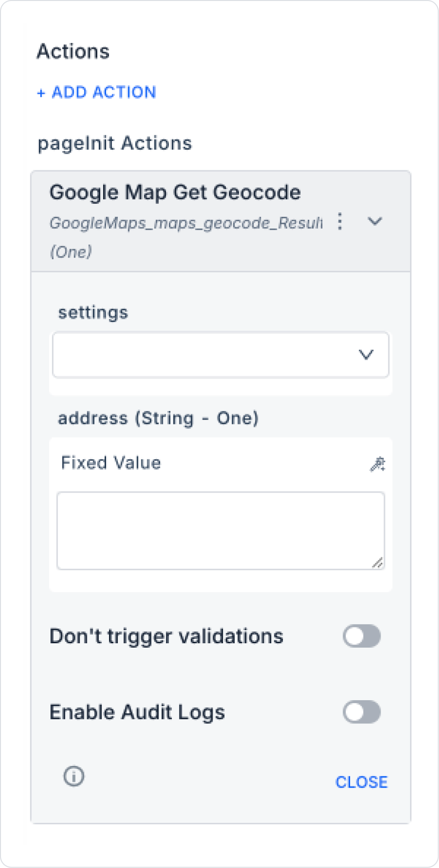Click the info circle icon

74,776
